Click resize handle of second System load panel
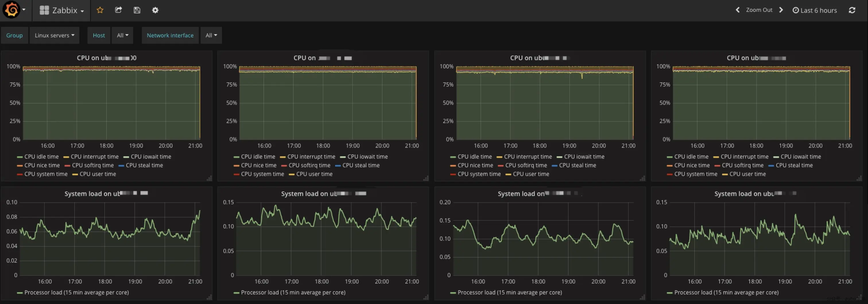Image resolution: width=868 pixels, height=304 pixels. point(426,297)
